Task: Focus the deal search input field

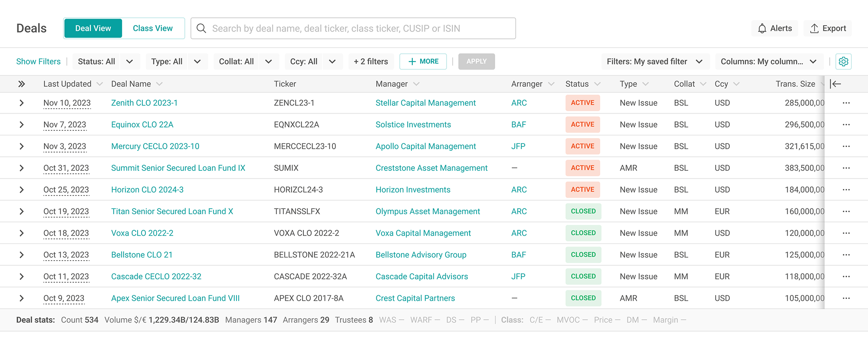Action: (x=353, y=29)
